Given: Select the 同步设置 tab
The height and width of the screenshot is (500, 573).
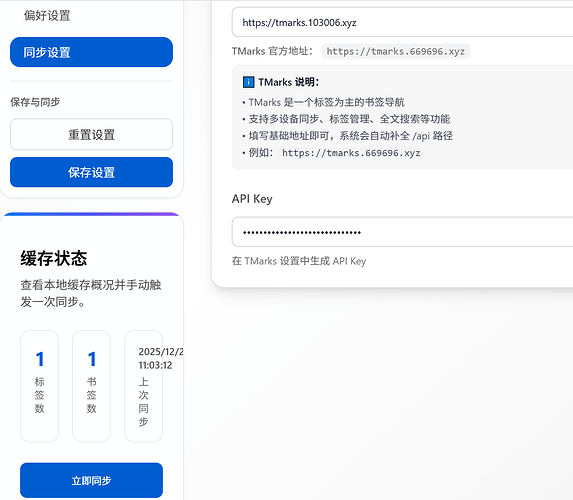Looking at the screenshot, I should 91,52.
